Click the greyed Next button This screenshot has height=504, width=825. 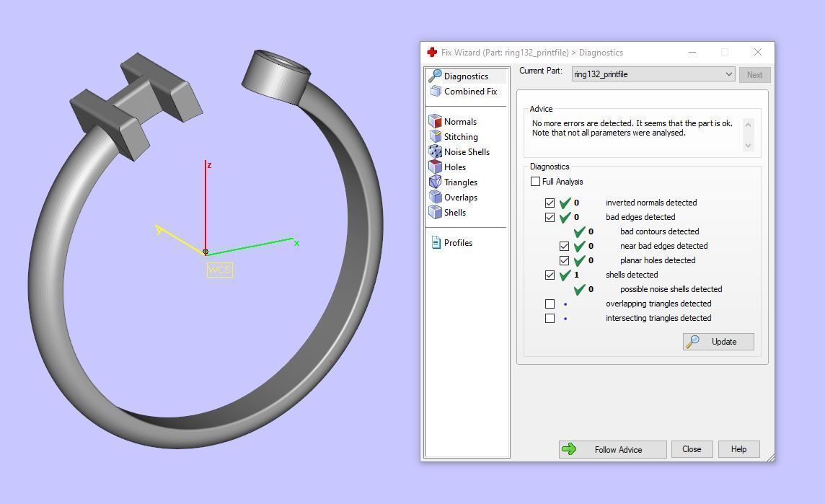pyautogui.click(x=754, y=75)
